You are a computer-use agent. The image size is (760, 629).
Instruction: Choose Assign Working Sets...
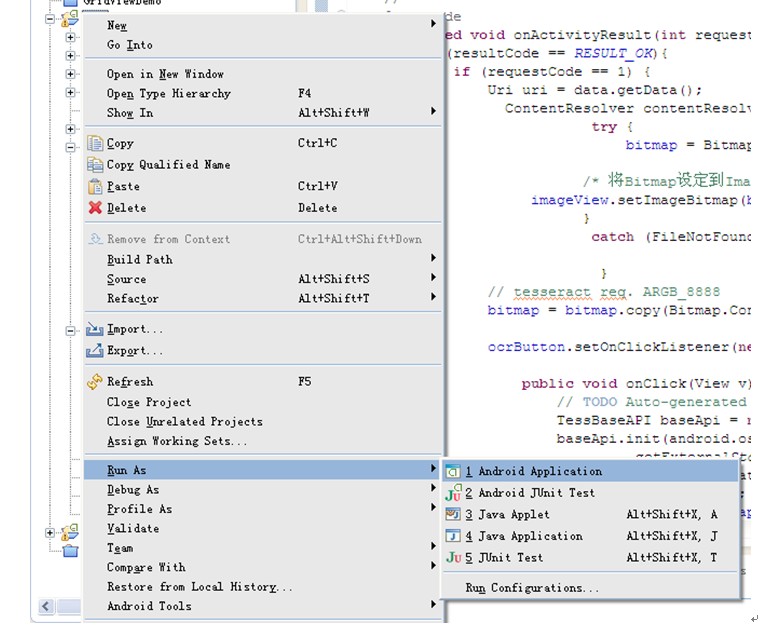263,441
